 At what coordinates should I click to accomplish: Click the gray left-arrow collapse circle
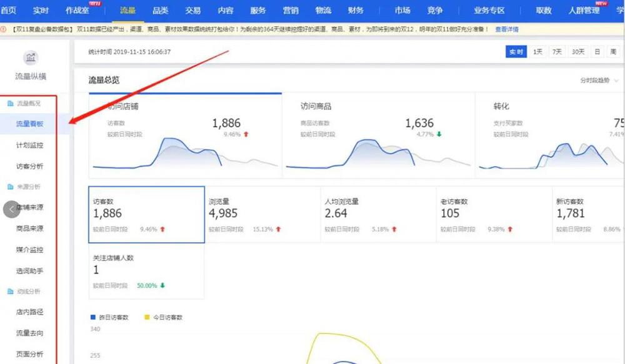[x=12, y=209]
